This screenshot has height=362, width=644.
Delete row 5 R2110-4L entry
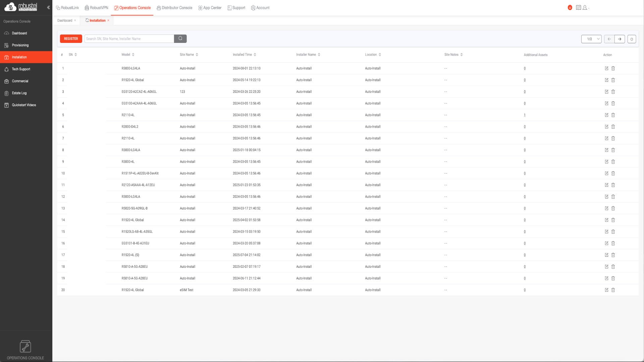coord(613,115)
